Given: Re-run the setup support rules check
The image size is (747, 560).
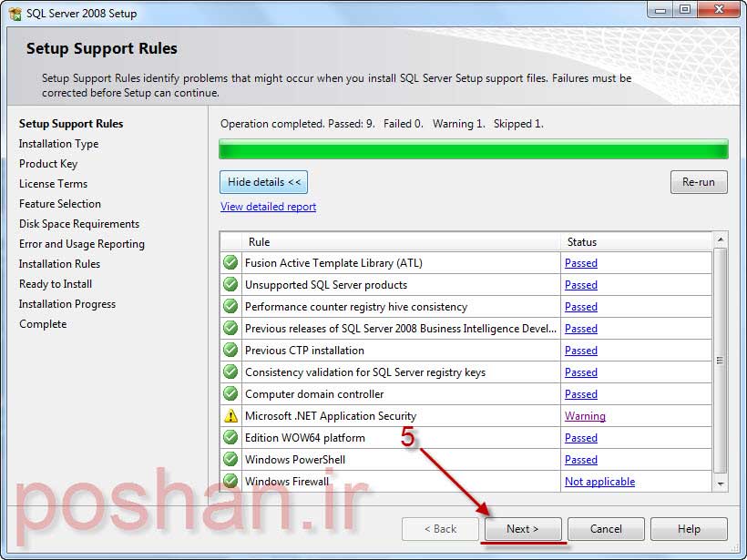Looking at the screenshot, I should click(x=699, y=182).
